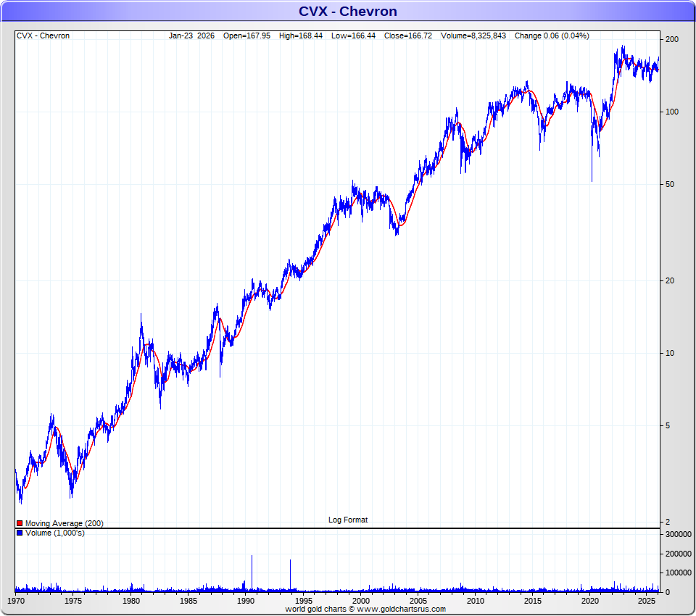Image resolution: width=696 pixels, height=616 pixels.
Task: Click the 2005 year axis label
Action: [418, 601]
